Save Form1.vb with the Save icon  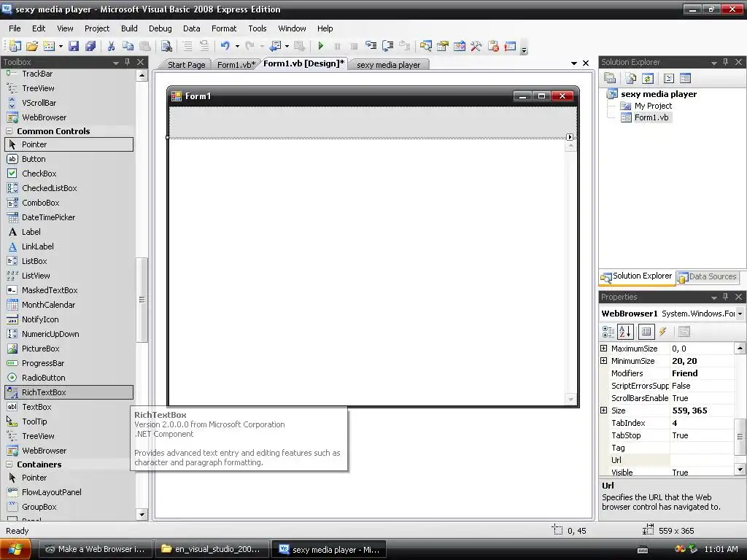[74, 46]
